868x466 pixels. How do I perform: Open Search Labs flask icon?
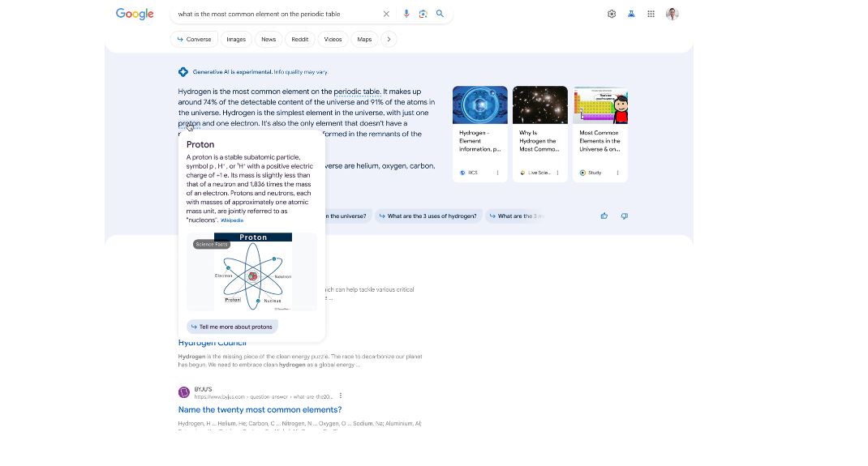[x=631, y=14]
